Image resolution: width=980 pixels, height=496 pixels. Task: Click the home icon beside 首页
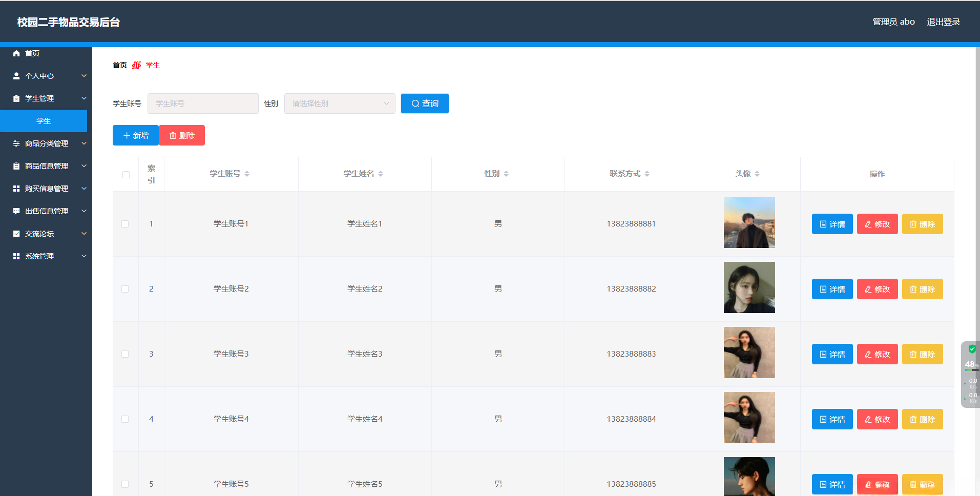pos(16,53)
